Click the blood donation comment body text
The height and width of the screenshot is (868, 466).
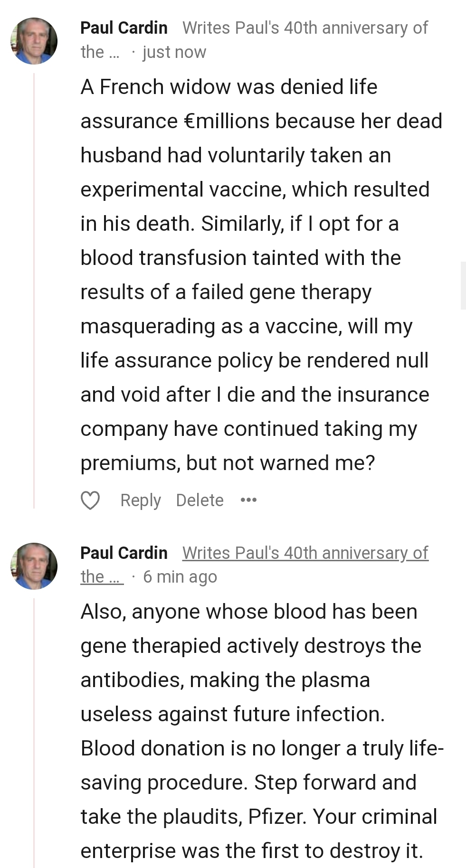pos(257,731)
